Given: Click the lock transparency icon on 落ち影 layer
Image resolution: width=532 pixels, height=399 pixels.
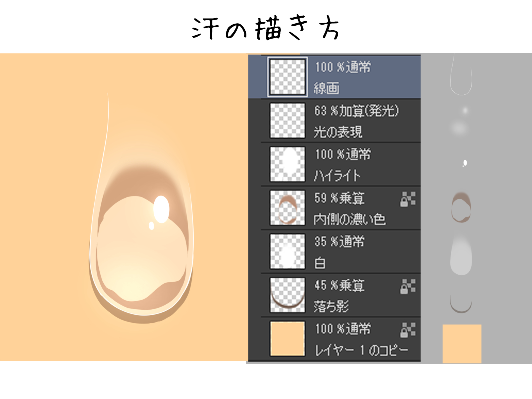Looking at the screenshot, I should (x=408, y=287).
